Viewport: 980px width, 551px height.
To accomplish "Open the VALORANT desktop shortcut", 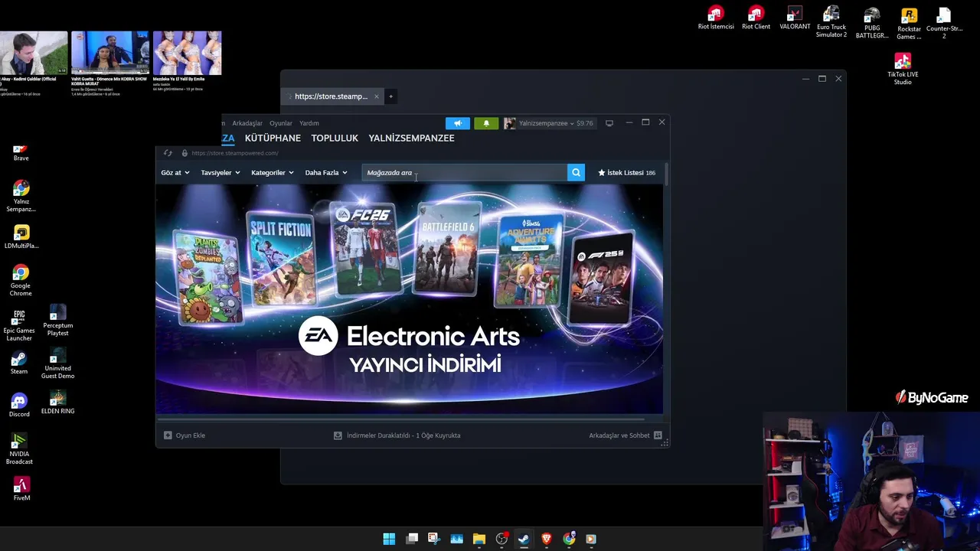I will coord(795,18).
